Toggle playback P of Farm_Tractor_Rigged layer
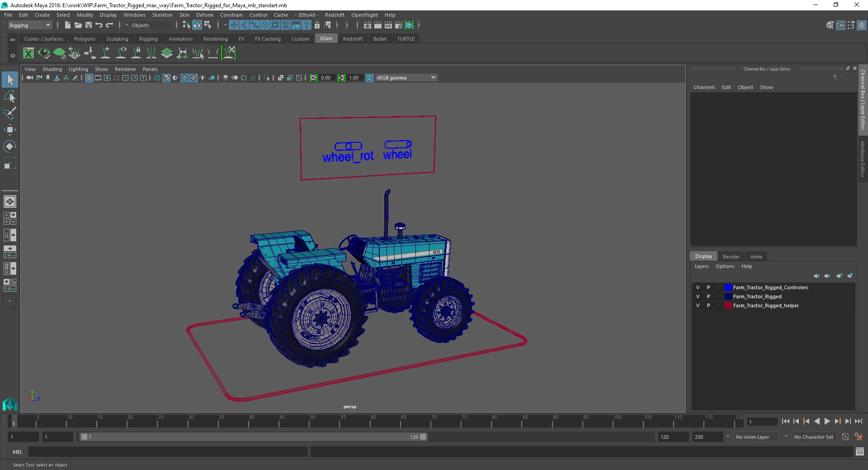The image size is (868, 470). 708,296
